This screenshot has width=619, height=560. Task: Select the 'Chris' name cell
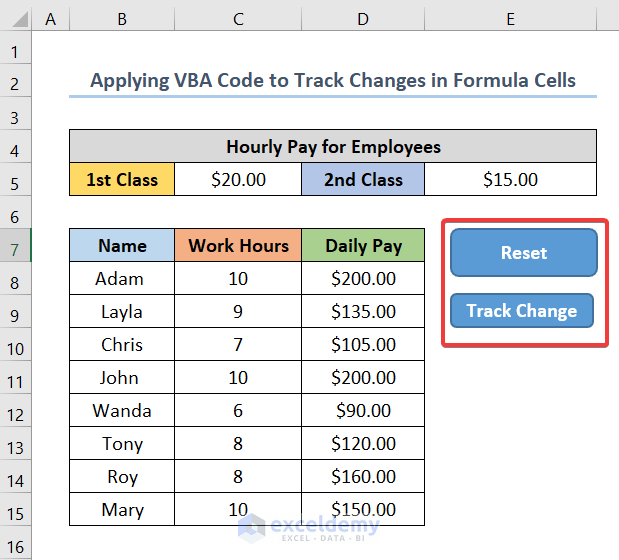click(x=122, y=344)
